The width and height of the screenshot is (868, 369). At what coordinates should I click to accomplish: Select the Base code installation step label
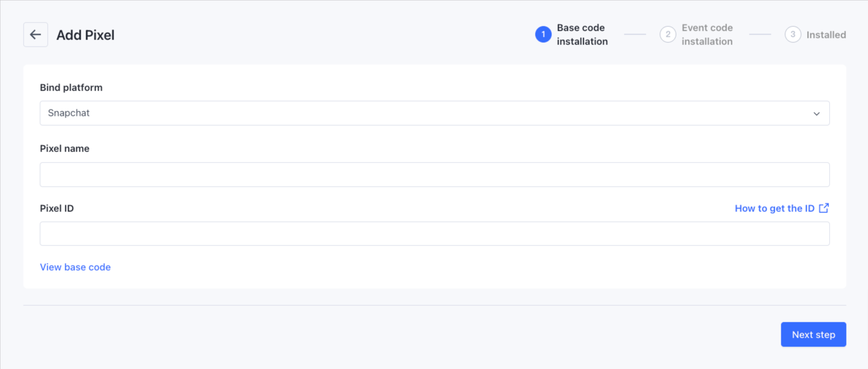point(582,35)
